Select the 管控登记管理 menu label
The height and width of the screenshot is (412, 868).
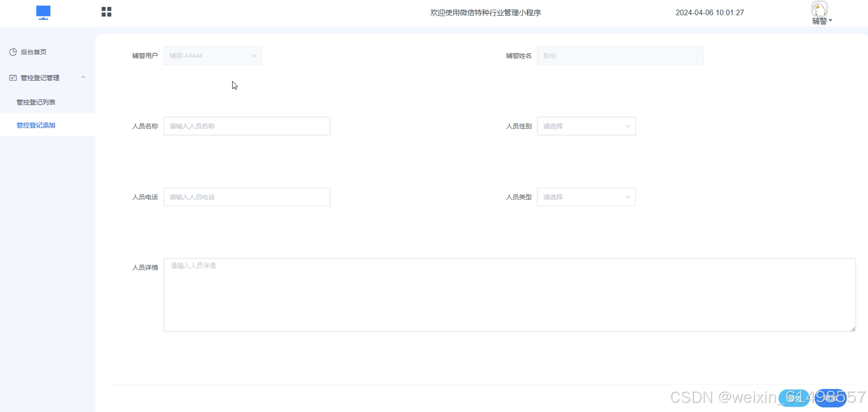pyautogui.click(x=40, y=78)
